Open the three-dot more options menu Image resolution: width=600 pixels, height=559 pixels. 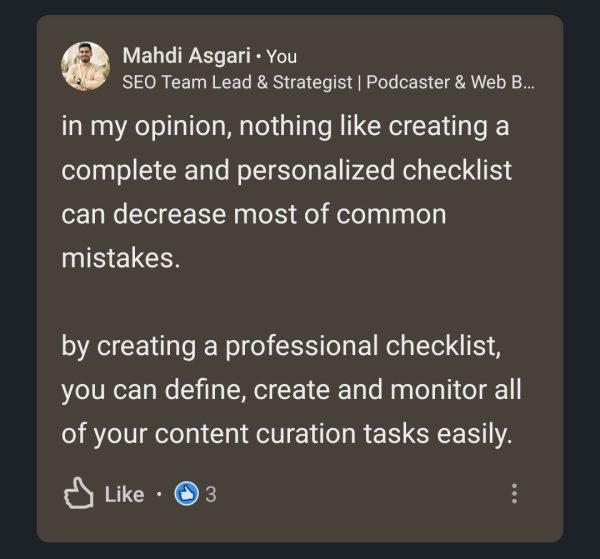click(x=514, y=493)
